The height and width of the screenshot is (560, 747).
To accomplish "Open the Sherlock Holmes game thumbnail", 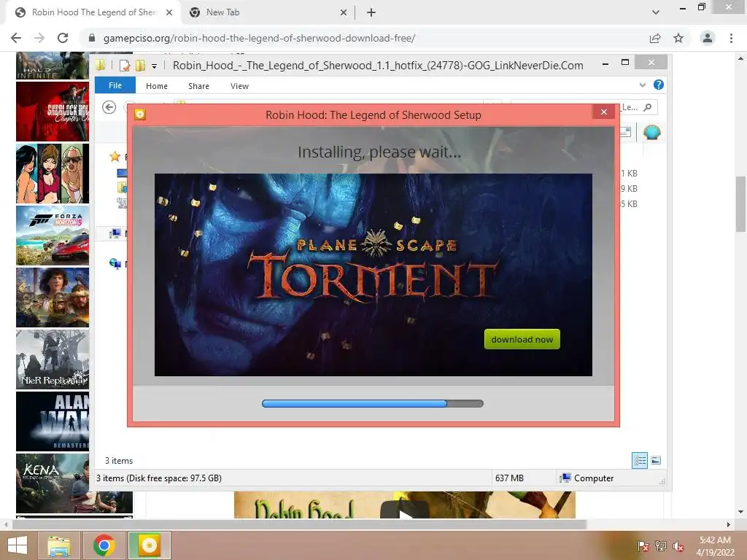I will (53, 112).
